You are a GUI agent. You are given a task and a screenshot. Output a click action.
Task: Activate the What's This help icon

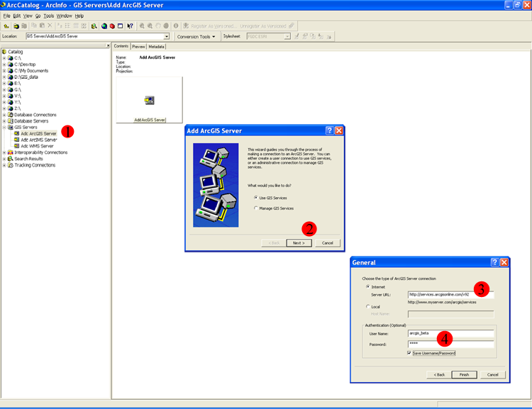point(130,26)
